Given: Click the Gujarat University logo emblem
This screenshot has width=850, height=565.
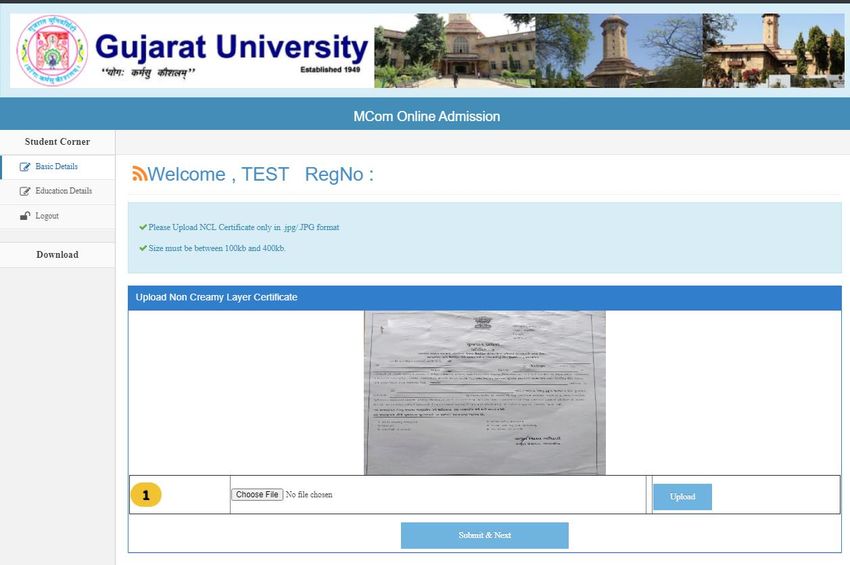Looking at the screenshot, I should [51, 50].
